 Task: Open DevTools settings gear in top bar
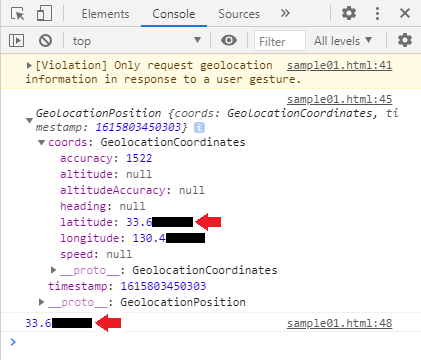(x=349, y=13)
